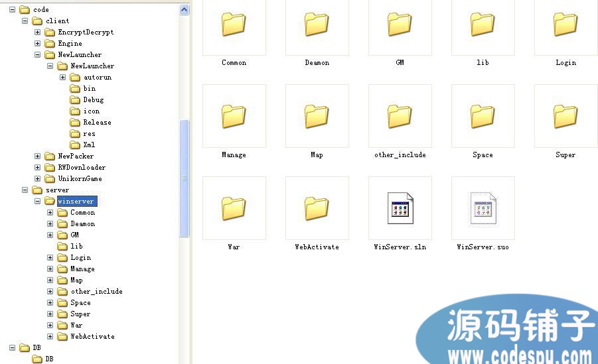598x364 pixels.
Task: Click the WebActivate label in right pane
Action: [317, 247]
